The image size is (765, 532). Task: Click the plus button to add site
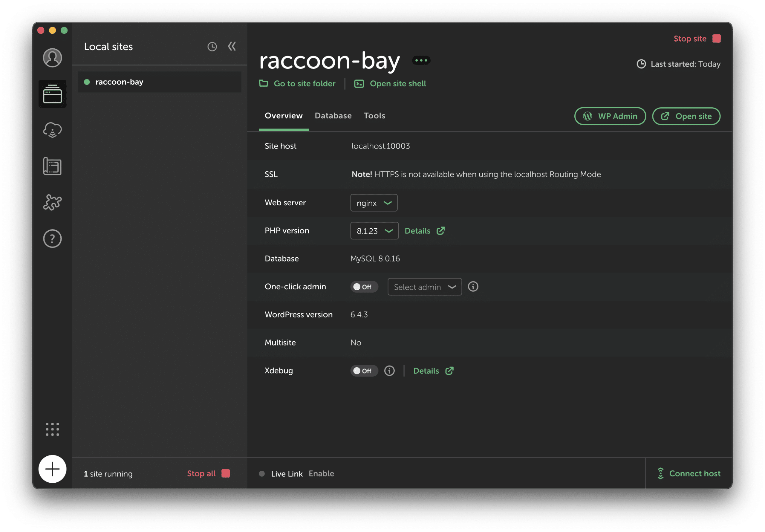pyautogui.click(x=52, y=469)
